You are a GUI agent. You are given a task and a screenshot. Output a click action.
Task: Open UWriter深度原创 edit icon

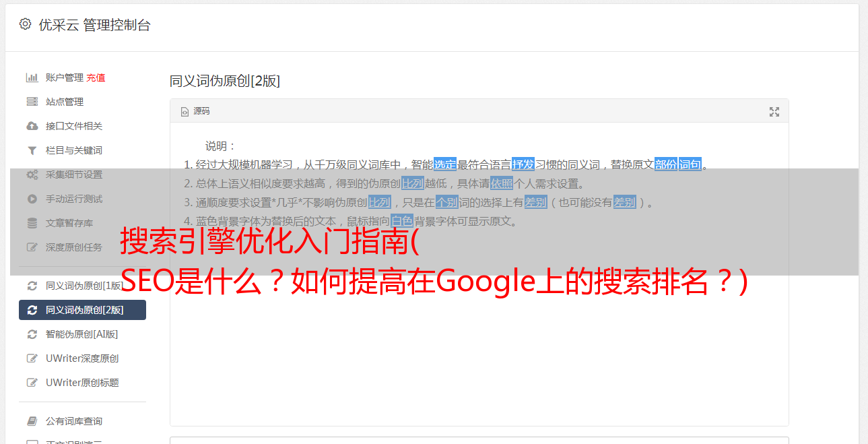32,358
